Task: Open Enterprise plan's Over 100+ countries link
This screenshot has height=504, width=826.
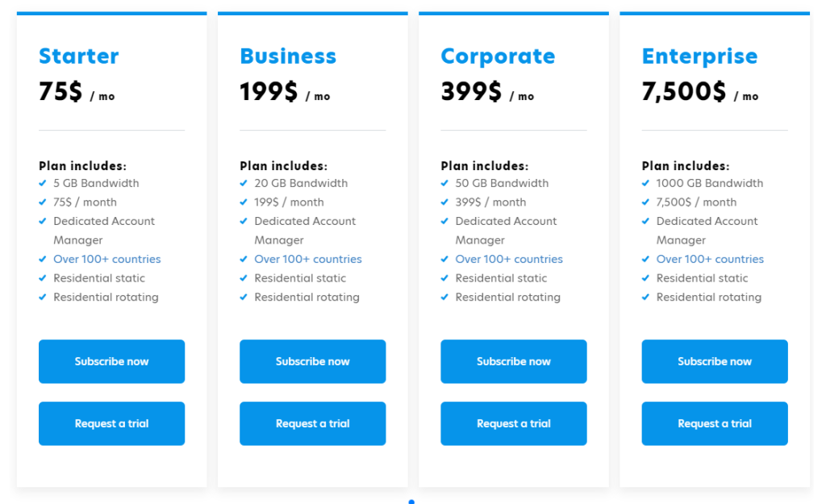Action: 710,259
